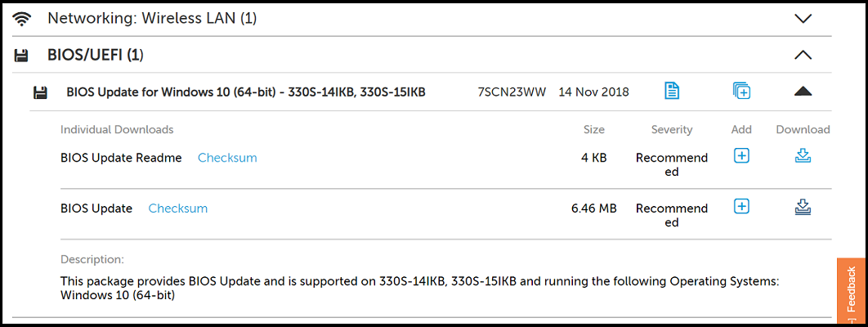This screenshot has width=868, height=327.
Task: Collapse BIOS update details with the black triangle
Action: [803, 92]
